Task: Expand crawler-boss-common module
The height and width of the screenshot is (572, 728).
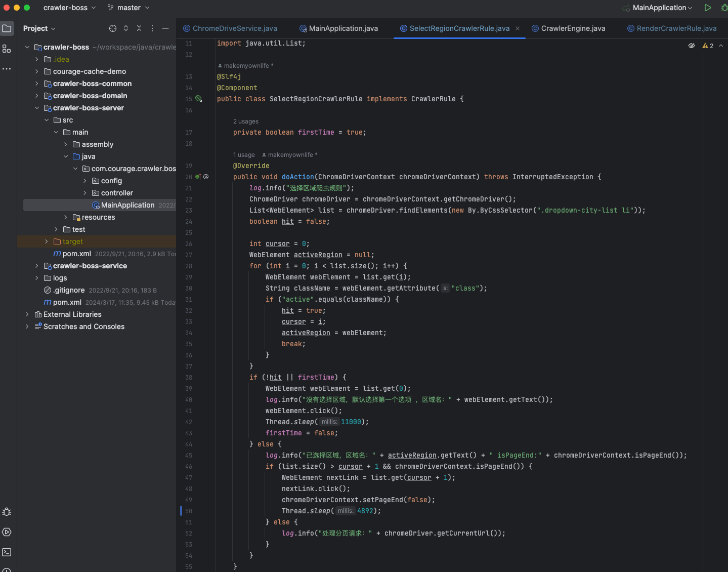Action: tap(36, 84)
